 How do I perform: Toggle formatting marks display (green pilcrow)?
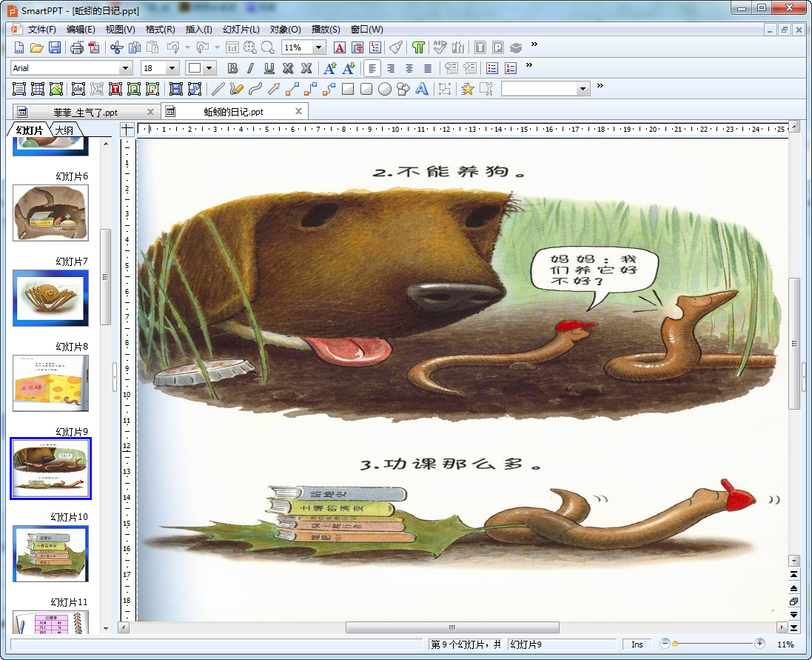click(418, 47)
